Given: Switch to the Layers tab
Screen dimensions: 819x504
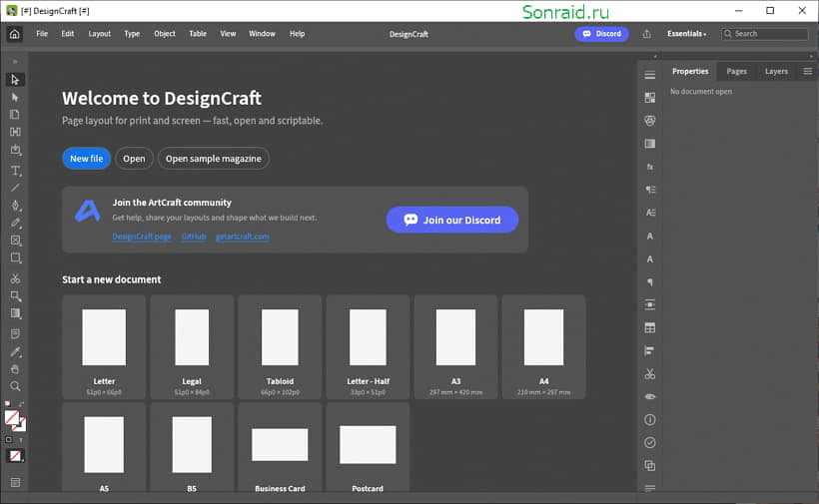Looking at the screenshot, I should (x=776, y=72).
